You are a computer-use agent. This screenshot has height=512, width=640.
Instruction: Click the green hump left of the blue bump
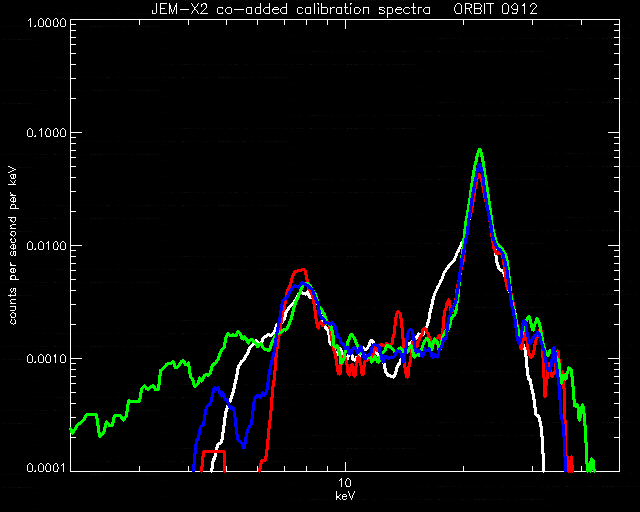point(178,362)
